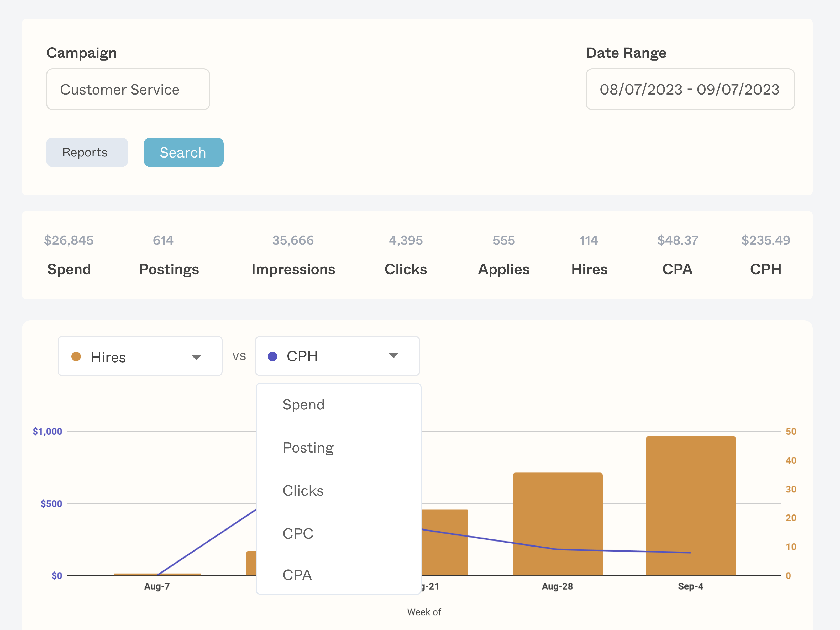Choose CPA in the dropdown list
The image size is (840, 630).
(x=297, y=575)
